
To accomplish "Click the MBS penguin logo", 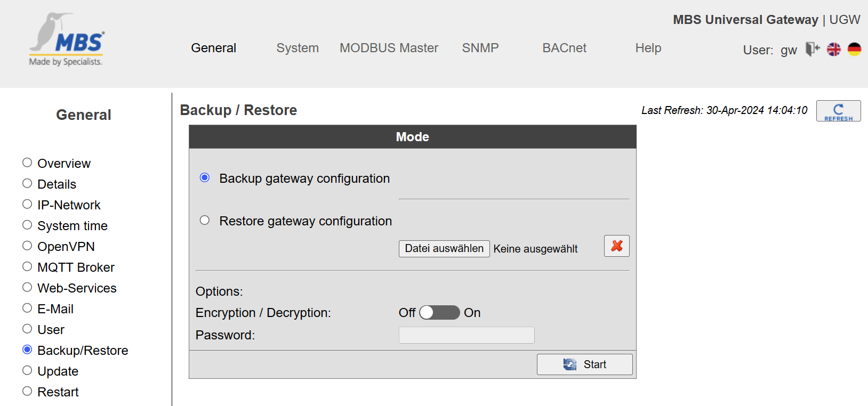I will [67, 40].
